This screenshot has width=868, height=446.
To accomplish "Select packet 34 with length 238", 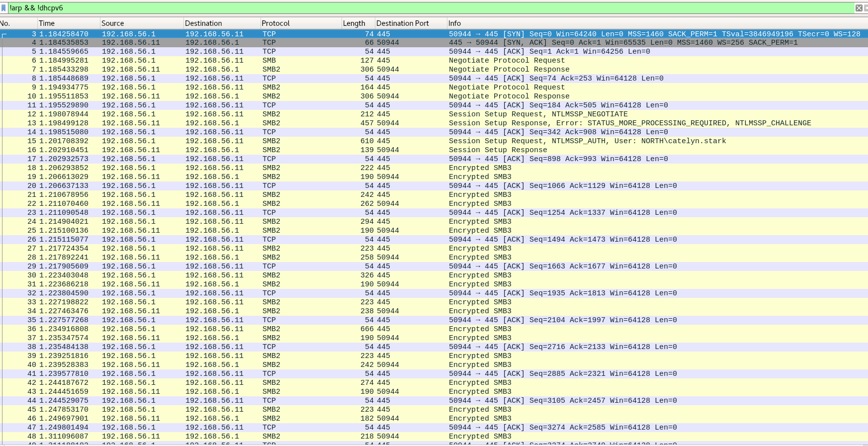I will coord(434,311).
